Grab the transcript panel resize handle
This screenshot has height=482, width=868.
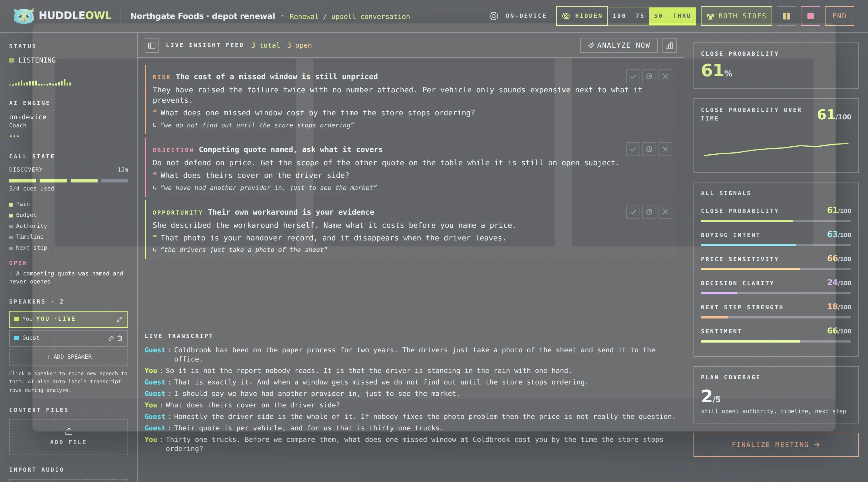(411, 323)
